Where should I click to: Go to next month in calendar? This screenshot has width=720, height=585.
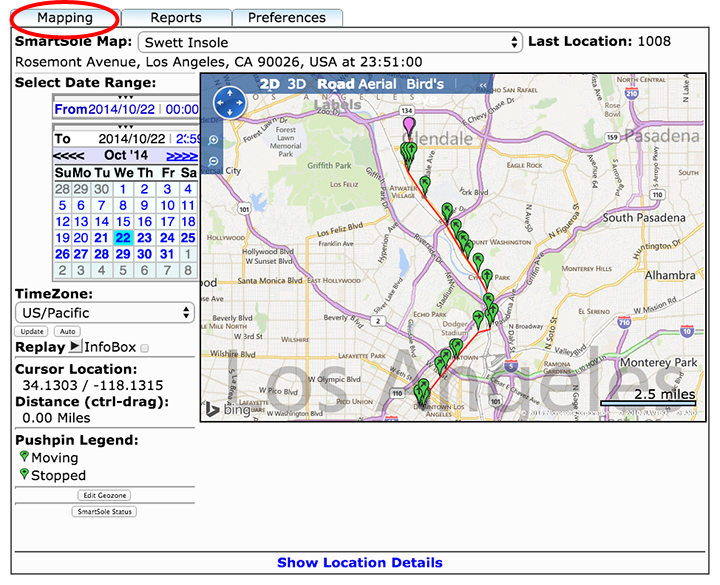pyautogui.click(x=182, y=156)
